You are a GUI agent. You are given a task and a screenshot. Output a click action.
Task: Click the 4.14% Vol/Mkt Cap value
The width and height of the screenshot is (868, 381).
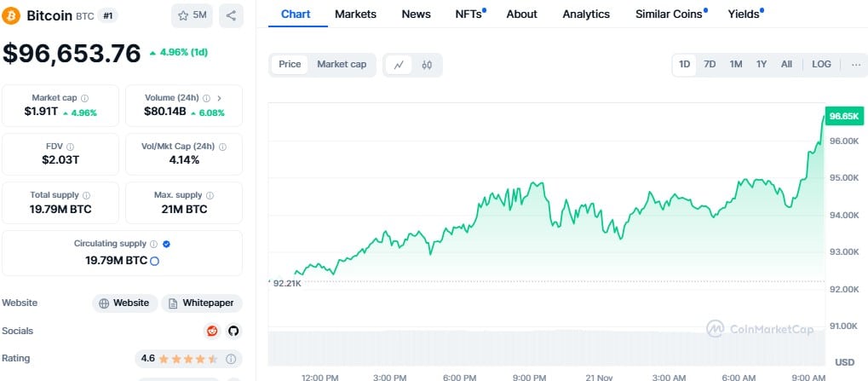(x=184, y=160)
